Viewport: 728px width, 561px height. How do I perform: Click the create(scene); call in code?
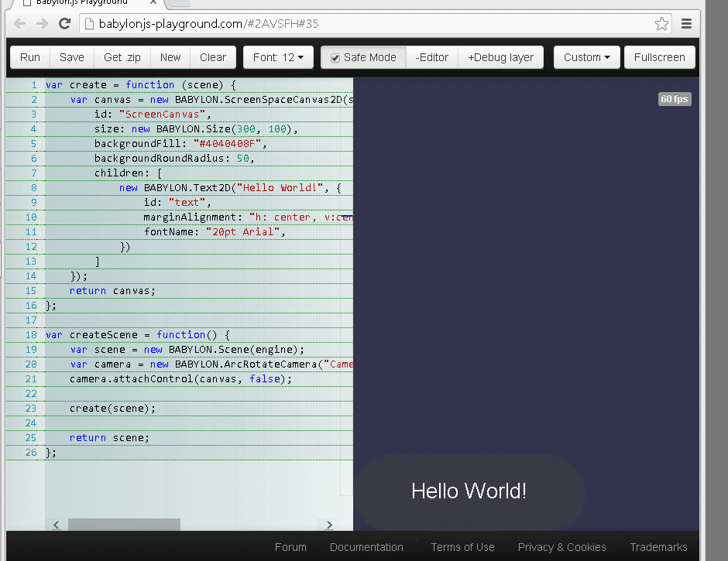coord(113,409)
